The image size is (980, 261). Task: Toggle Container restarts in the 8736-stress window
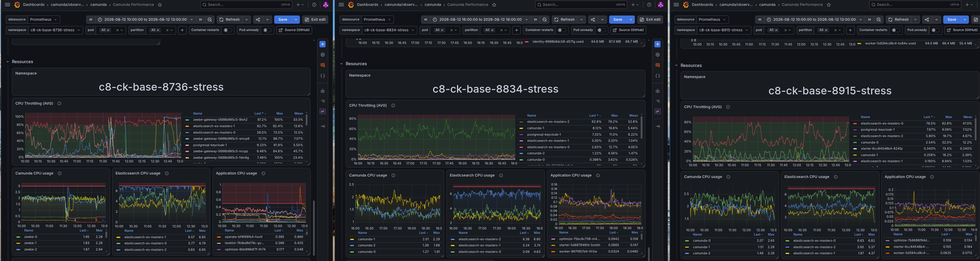pyautogui.click(x=227, y=30)
